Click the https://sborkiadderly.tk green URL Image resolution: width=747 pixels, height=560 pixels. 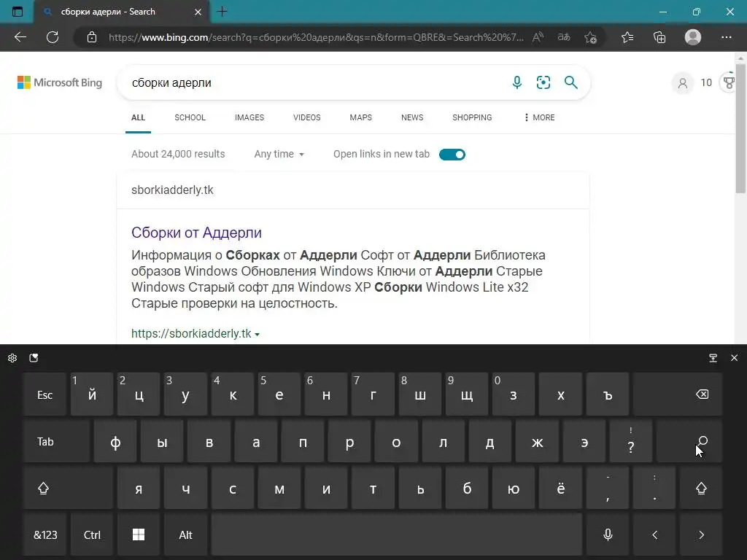click(x=191, y=333)
